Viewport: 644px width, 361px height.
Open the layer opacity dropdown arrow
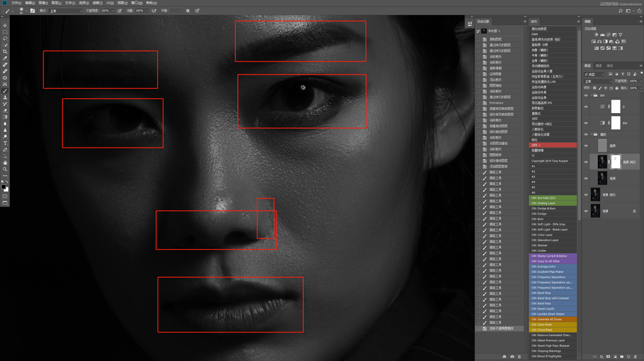pos(641,82)
